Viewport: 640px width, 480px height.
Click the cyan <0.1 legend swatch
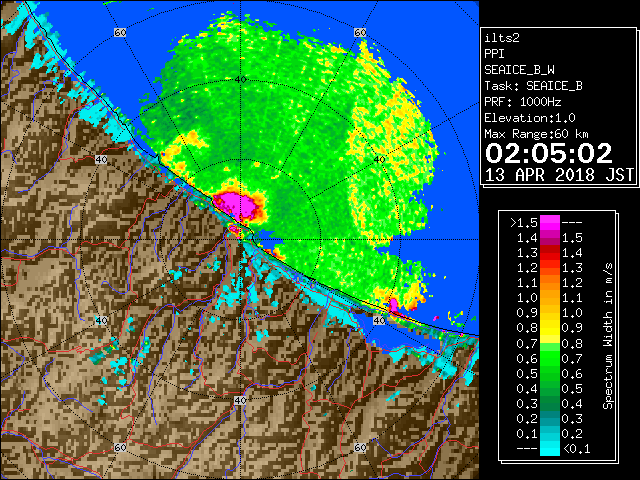549,449
